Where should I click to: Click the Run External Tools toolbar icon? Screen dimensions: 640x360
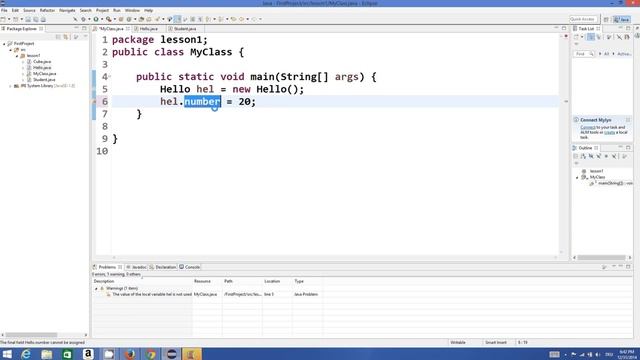(109, 19)
